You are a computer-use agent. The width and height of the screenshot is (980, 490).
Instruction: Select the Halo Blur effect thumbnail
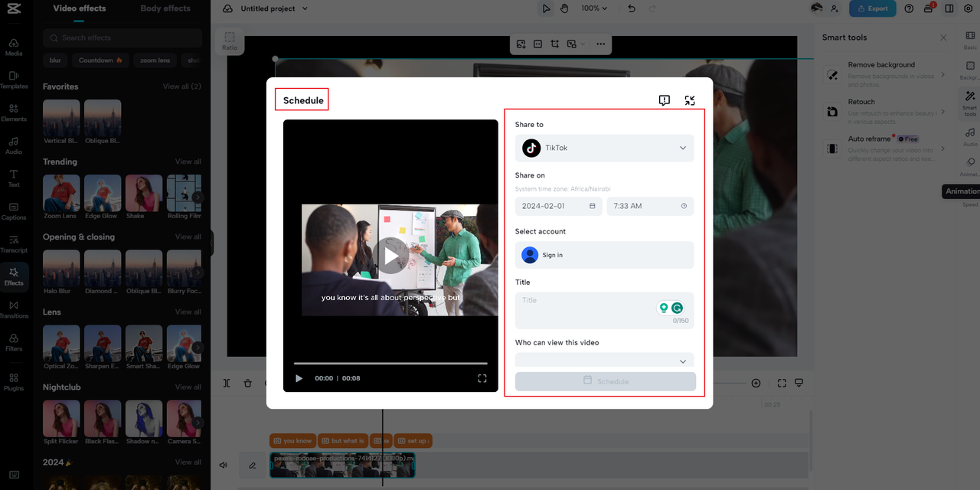coord(61,269)
